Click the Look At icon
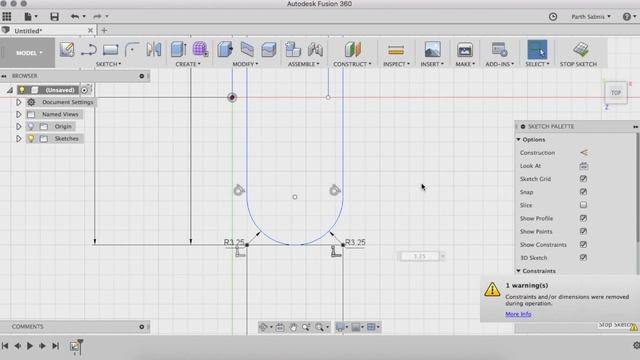 (584, 166)
